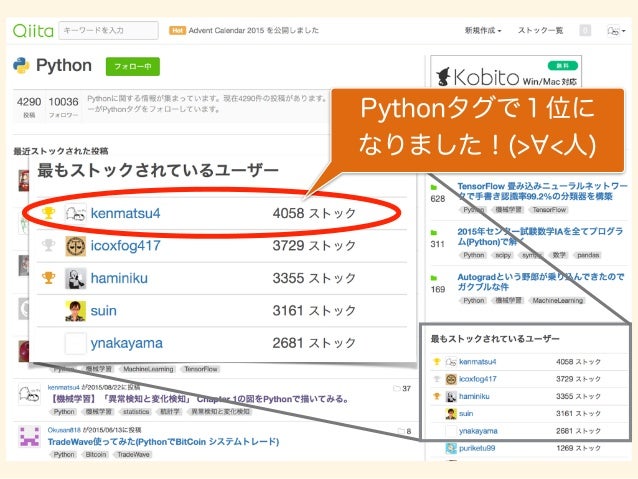Click the notification count box in the header
Screen dimensions: 638x479
(585, 31)
